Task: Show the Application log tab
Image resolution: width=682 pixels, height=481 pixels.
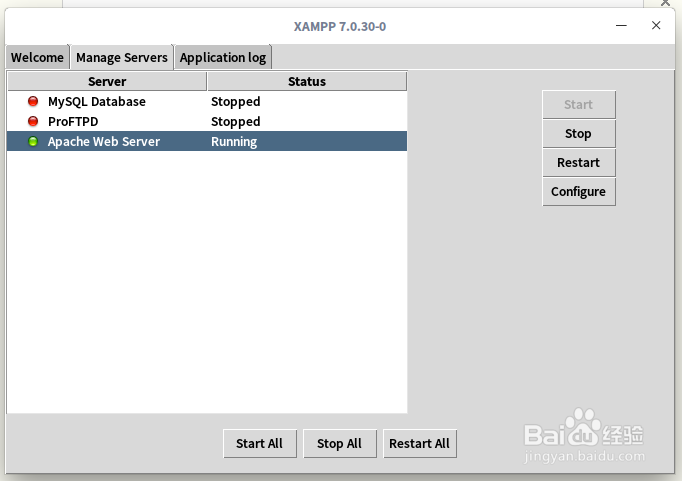Action: click(x=223, y=57)
